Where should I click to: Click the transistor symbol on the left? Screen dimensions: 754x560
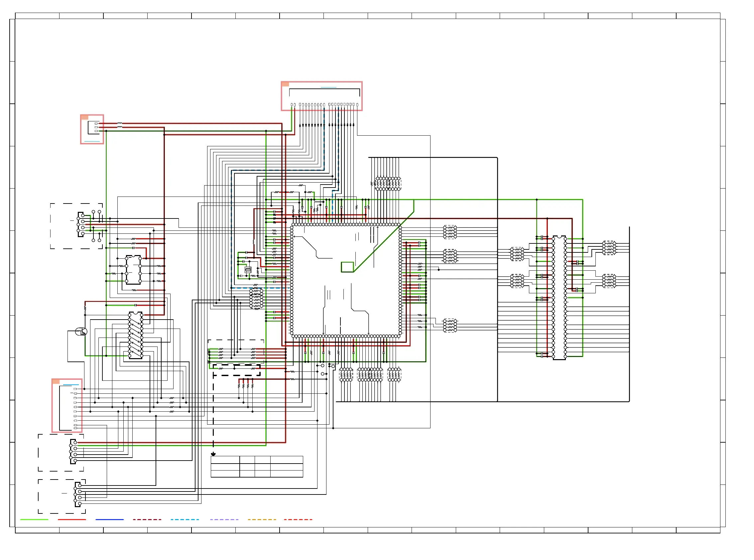pyautogui.click(x=81, y=332)
